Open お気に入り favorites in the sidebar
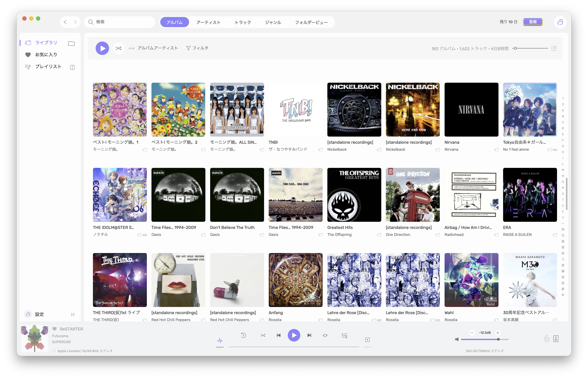This screenshot has width=588, height=378. coord(46,55)
